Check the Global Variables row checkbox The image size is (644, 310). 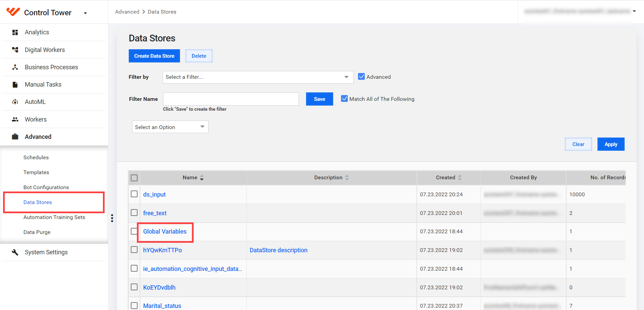[134, 231]
